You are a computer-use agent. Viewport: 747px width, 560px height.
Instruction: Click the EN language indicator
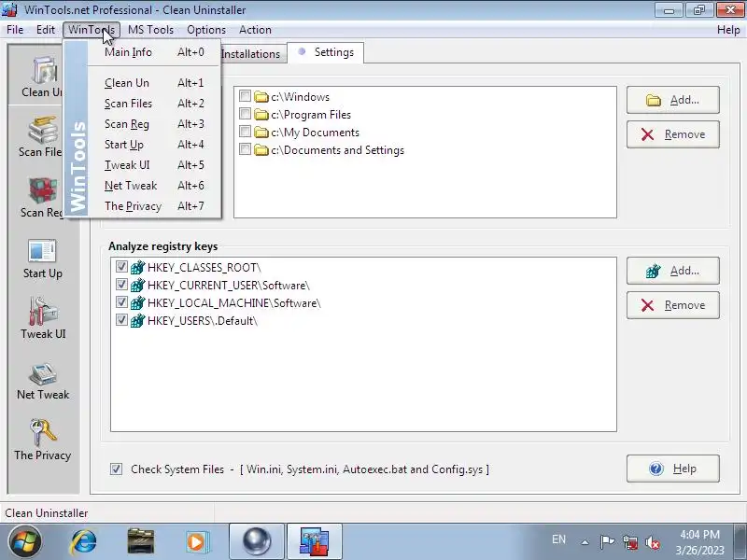coord(558,539)
